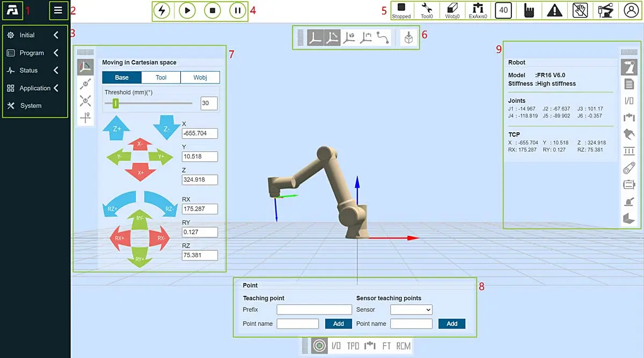Screen dimensions: 644x358
Task: Click the Start program play button
Action: tap(187, 11)
